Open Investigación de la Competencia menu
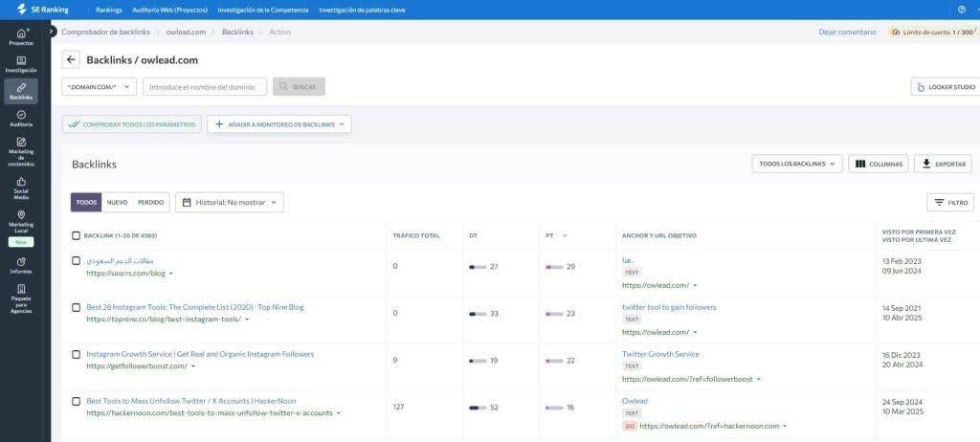This screenshot has width=980, height=442. pos(263,10)
